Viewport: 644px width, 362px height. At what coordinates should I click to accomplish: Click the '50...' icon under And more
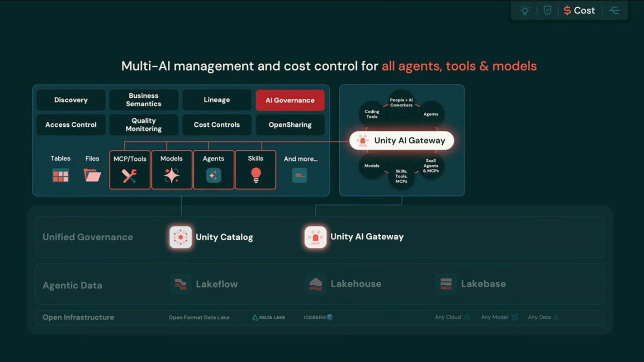299,175
